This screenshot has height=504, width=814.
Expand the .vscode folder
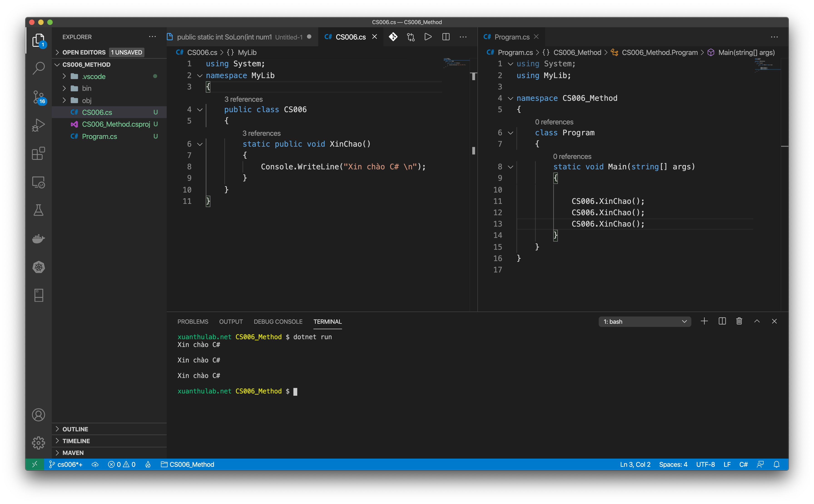tap(94, 76)
